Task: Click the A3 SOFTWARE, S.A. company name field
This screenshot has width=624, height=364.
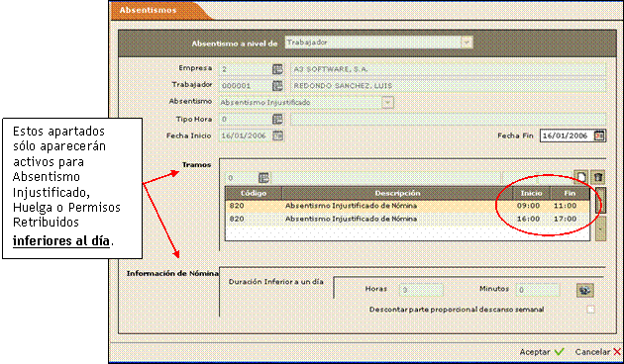Action: (448, 69)
